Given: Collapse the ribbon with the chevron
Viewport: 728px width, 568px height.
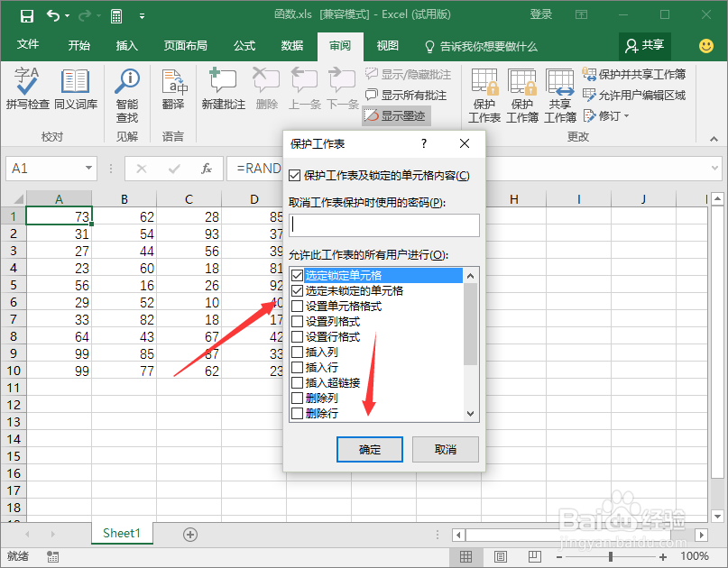Looking at the screenshot, I should pos(714,139).
